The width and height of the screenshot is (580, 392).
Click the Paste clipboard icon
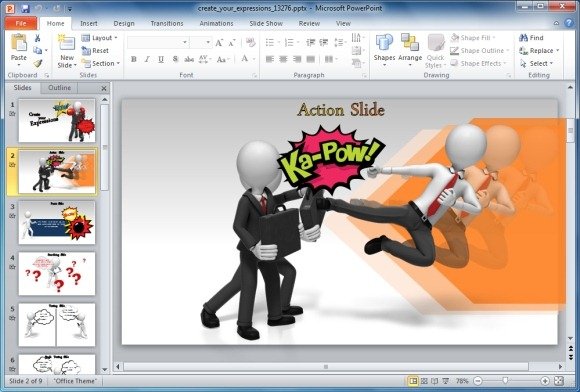coord(18,43)
